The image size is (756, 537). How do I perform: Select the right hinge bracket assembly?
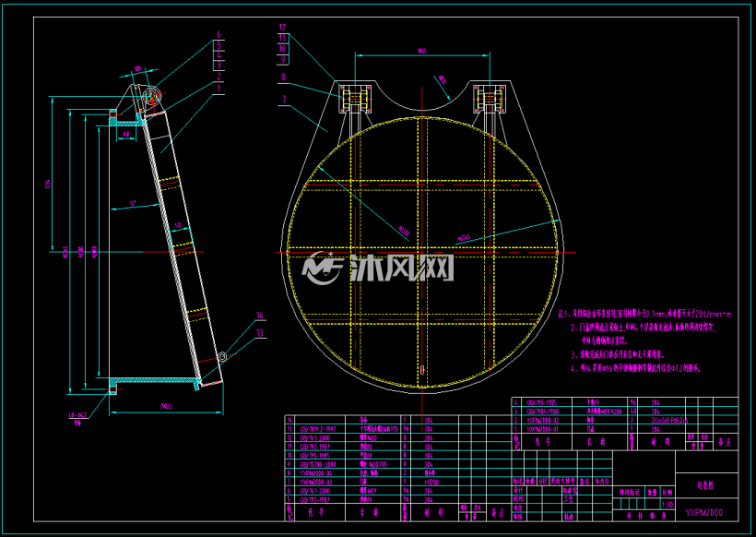[x=489, y=99]
